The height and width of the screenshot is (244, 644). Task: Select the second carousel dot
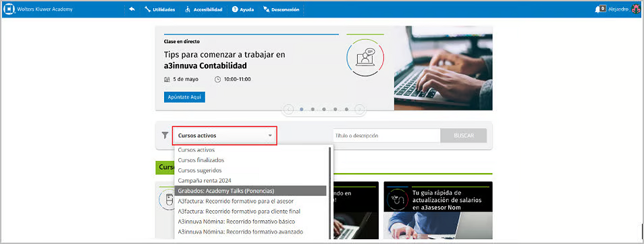coord(313,109)
